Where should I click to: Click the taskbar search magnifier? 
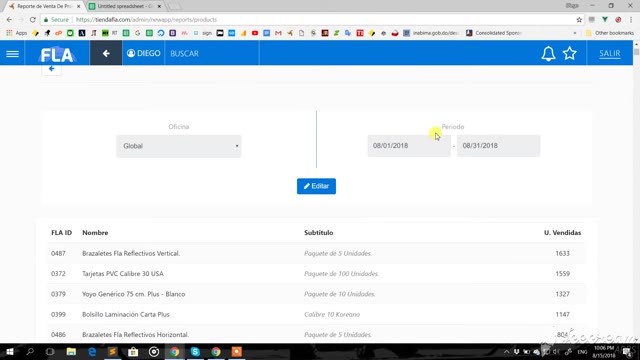tap(30, 351)
